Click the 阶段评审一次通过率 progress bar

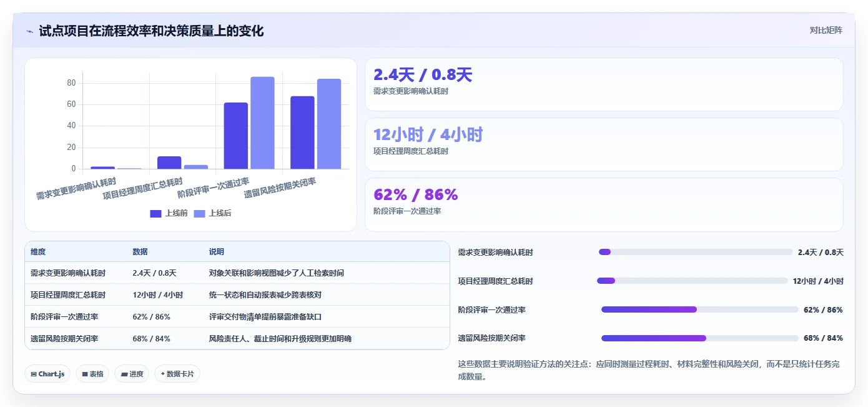tap(700, 309)
